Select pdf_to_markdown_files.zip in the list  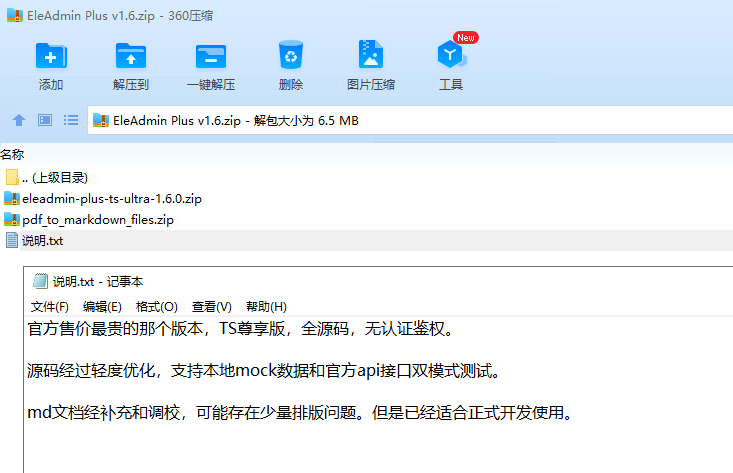click(x=366, y=220)
